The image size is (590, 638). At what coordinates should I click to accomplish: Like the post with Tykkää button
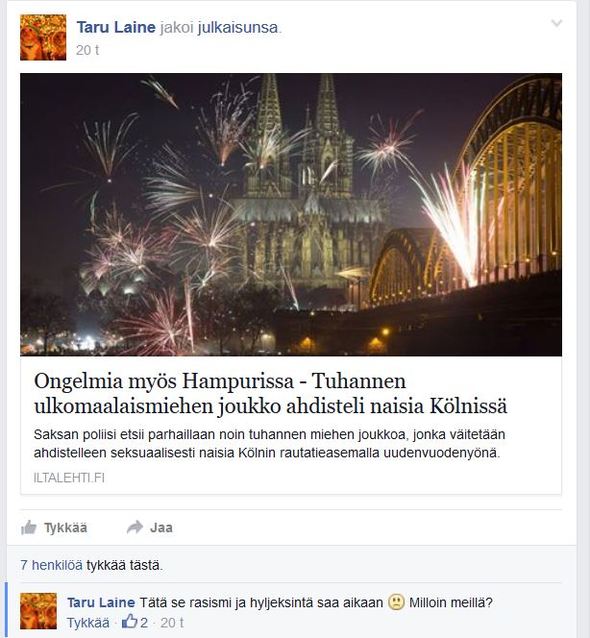point(54,528)
